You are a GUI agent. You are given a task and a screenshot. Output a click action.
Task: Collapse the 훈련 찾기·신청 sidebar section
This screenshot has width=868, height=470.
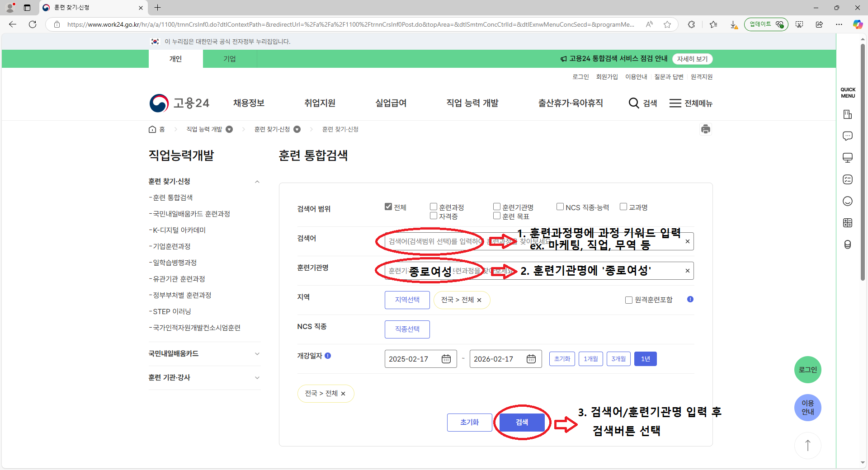257,182
